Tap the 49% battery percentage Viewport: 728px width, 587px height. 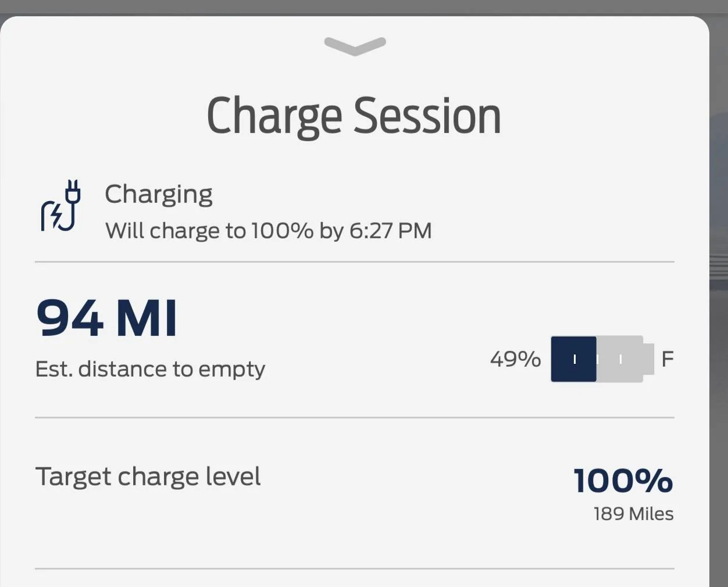515,359
